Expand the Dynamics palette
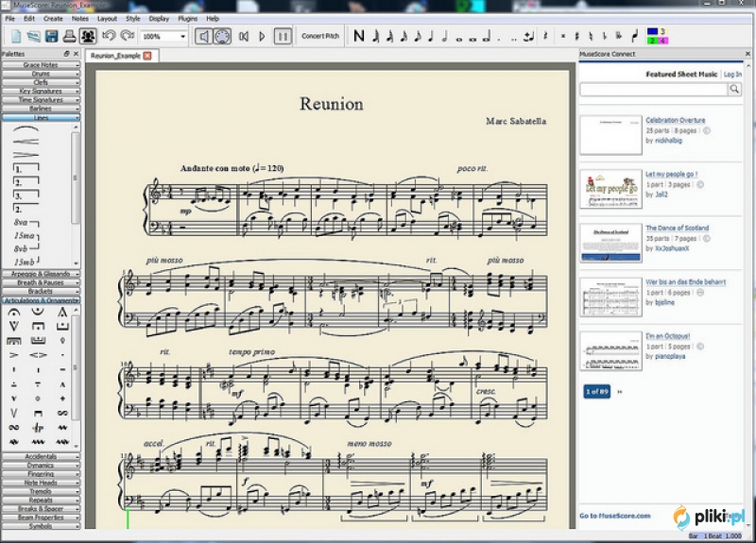Screen dimensions: 756x543 41,466
